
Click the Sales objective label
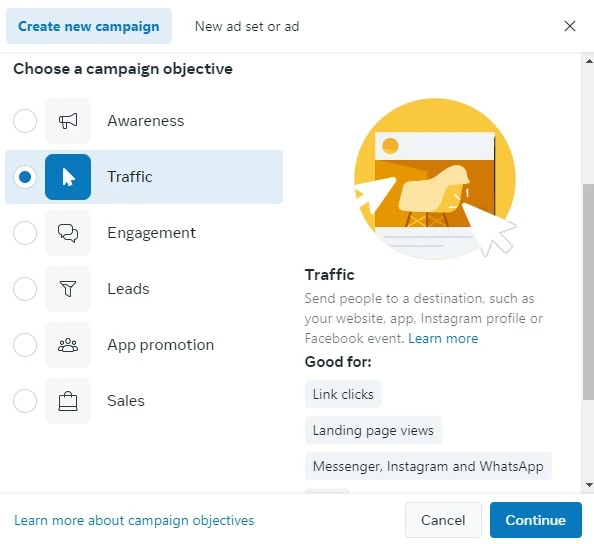click(x=126, y=401)
